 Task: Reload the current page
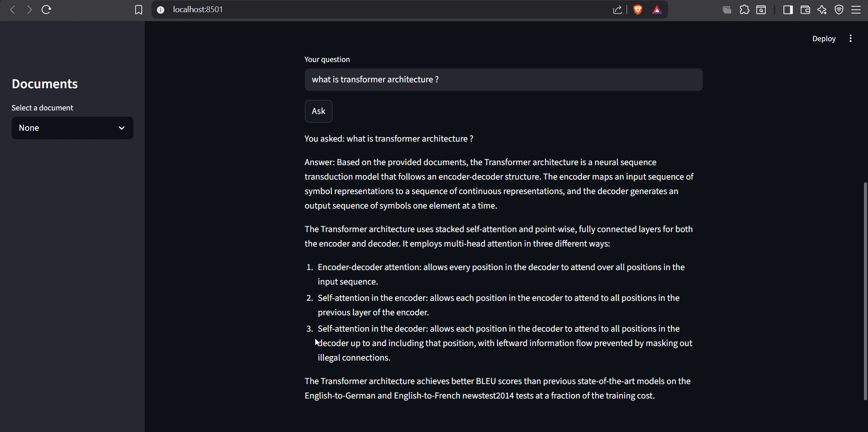coord(46,9)
